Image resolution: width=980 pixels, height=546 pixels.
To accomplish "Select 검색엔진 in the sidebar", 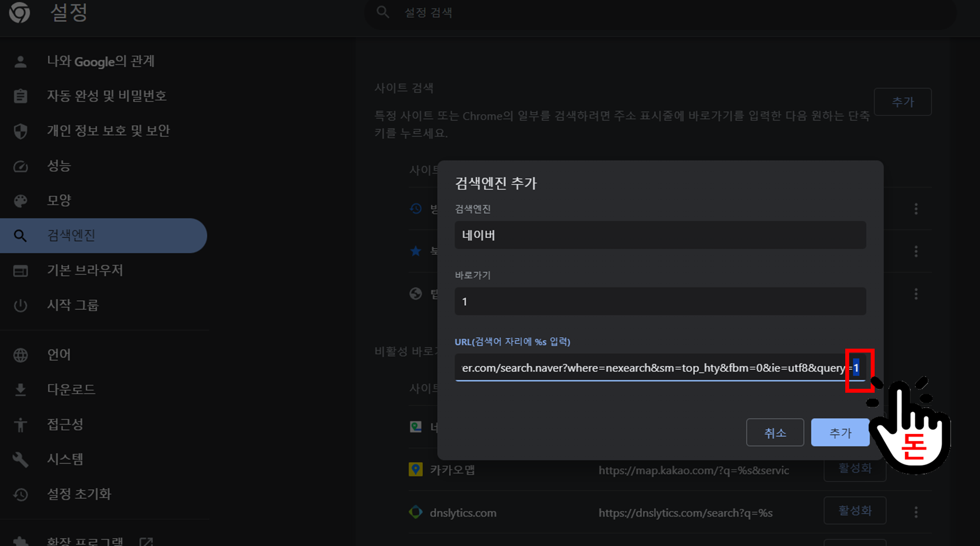I will click(104, 236).
